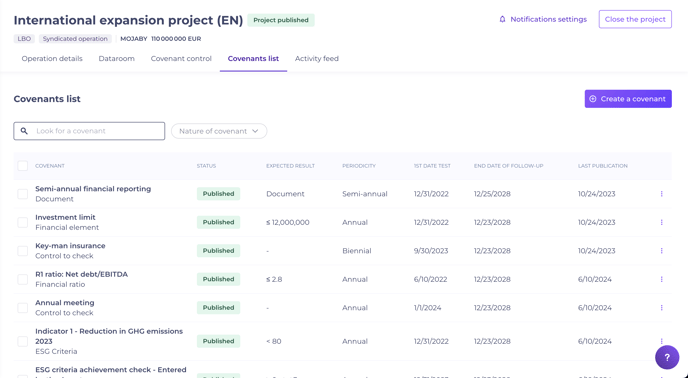Click Published badge in Annual meeting row
The height and width of the screenshot is (378, 688).
pyautogui.click(x=218, y=308)
